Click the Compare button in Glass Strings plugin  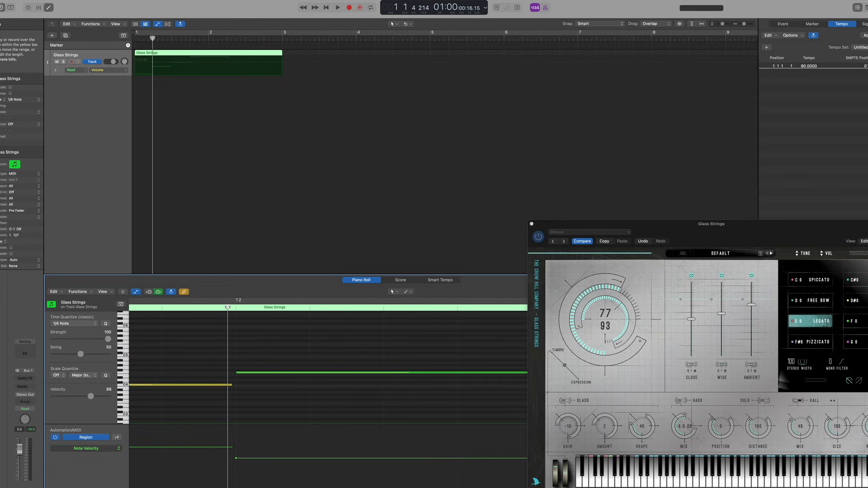pos(582,241)
